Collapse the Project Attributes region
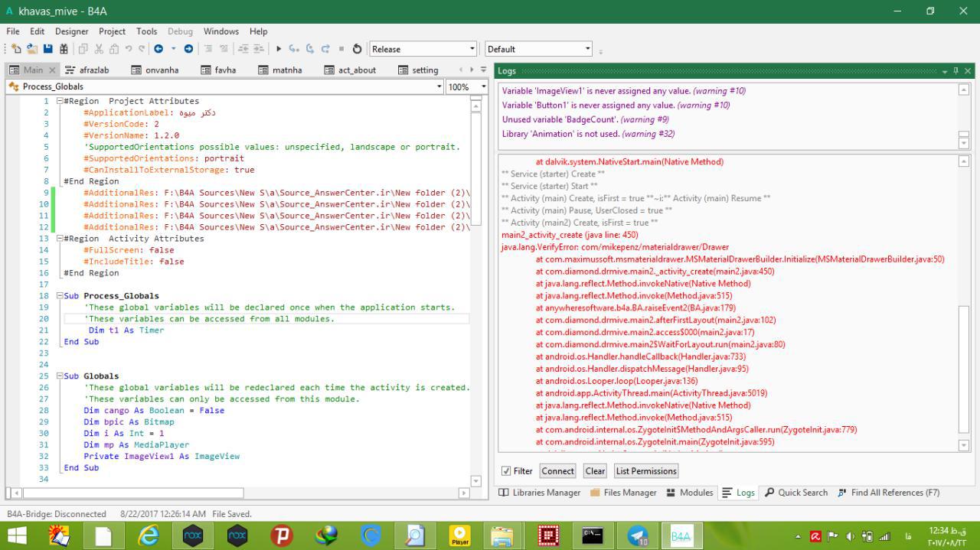980x550 pixels. (60, 101)
